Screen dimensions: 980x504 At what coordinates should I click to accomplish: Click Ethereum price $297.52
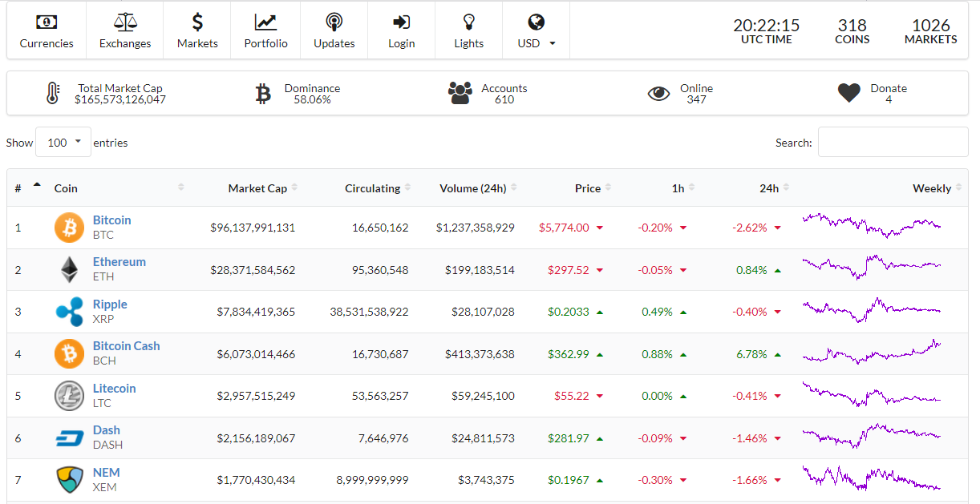(569, 270)
